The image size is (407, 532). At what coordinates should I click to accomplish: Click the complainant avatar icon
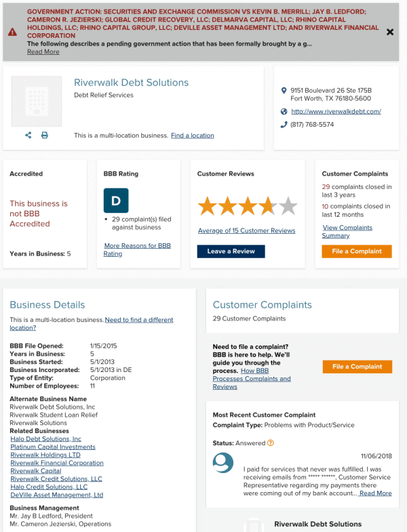click(223, 463)
